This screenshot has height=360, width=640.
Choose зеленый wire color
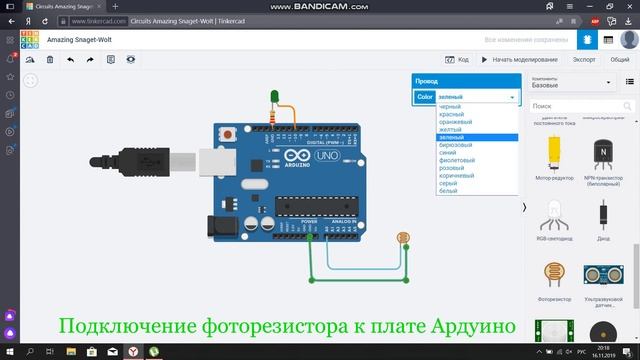pos(477,137)
